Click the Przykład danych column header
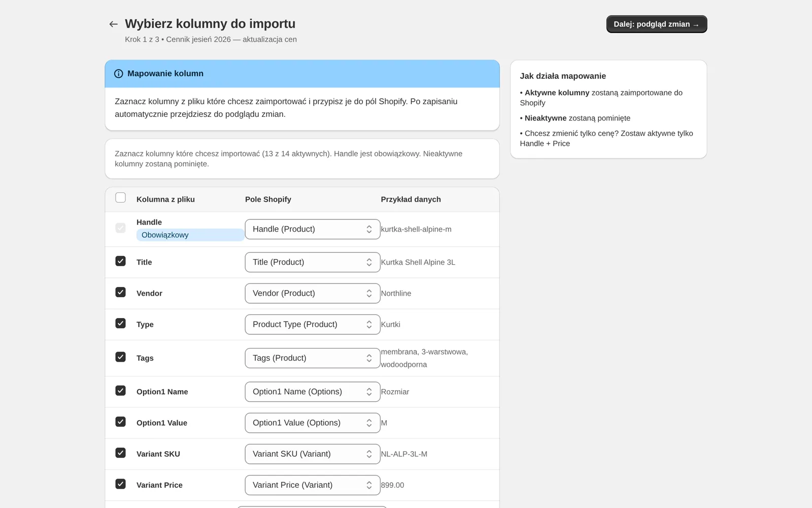812x508 pixels. click(x=411, y=199)
